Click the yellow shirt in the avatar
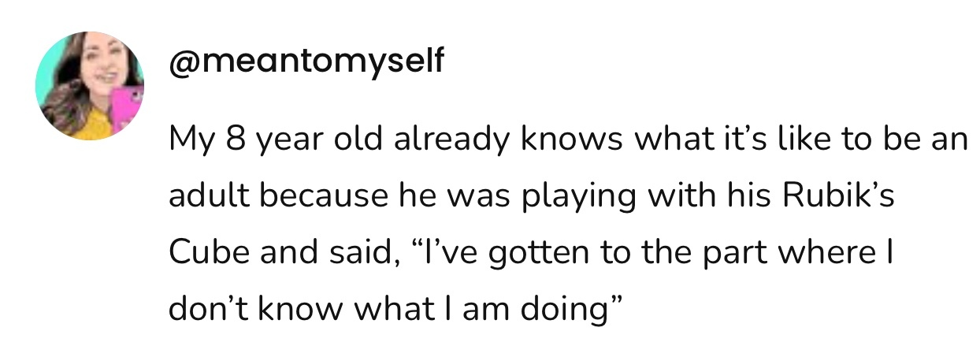Image resolution: width=980 pixels, height=346 pixels. point(88,125)
